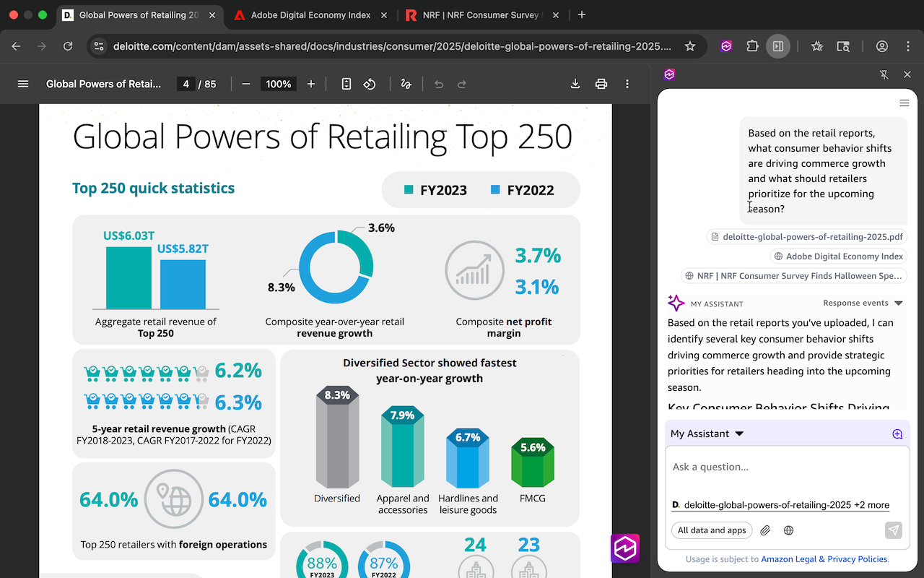Unpin the assistant side panel
The width and height of the screenshot is (924, 578).
pos(884,74)
